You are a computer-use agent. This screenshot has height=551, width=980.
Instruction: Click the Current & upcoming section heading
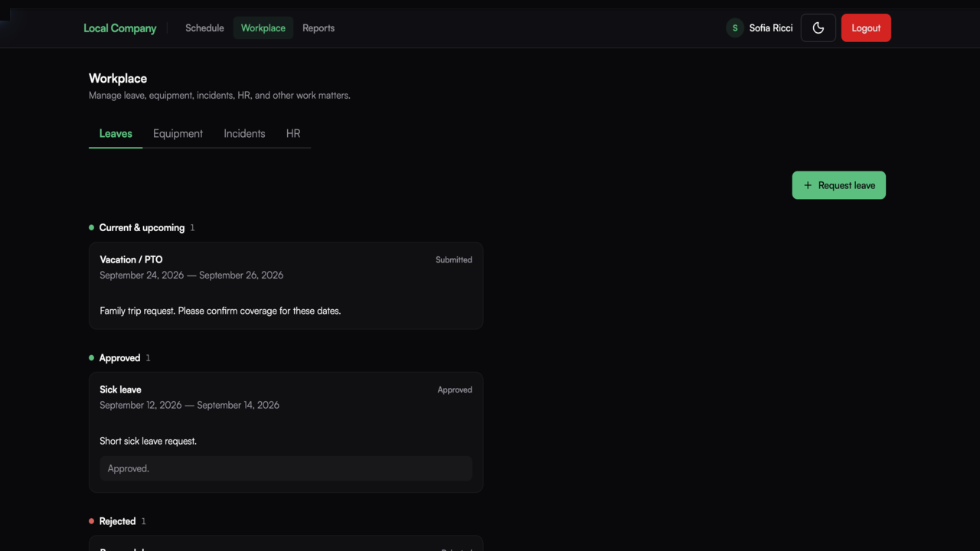click(x=142, y=227)
